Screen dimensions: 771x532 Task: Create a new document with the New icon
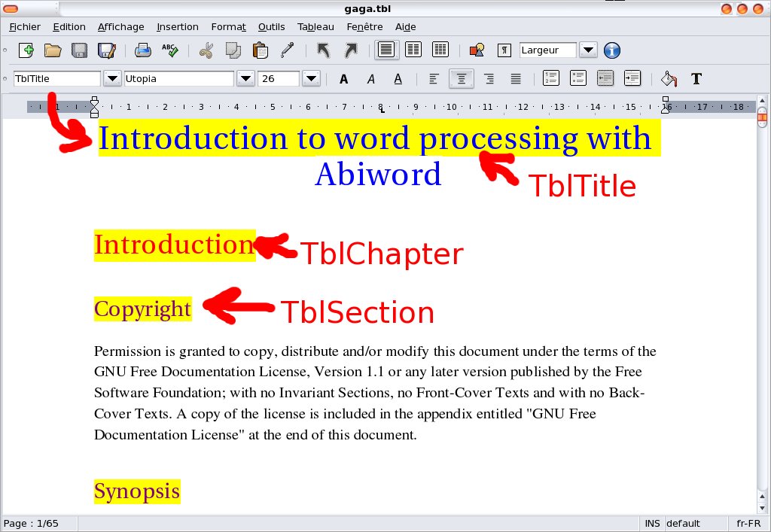(x=26, y=50)
